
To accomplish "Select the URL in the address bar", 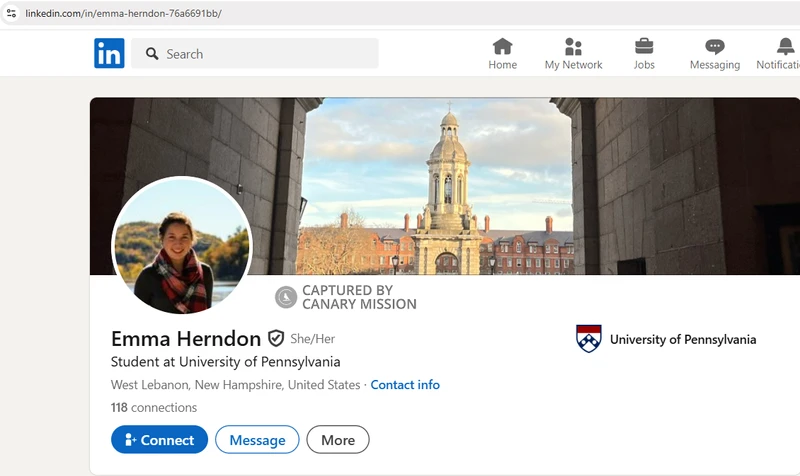I will click(x=123, y=13).
